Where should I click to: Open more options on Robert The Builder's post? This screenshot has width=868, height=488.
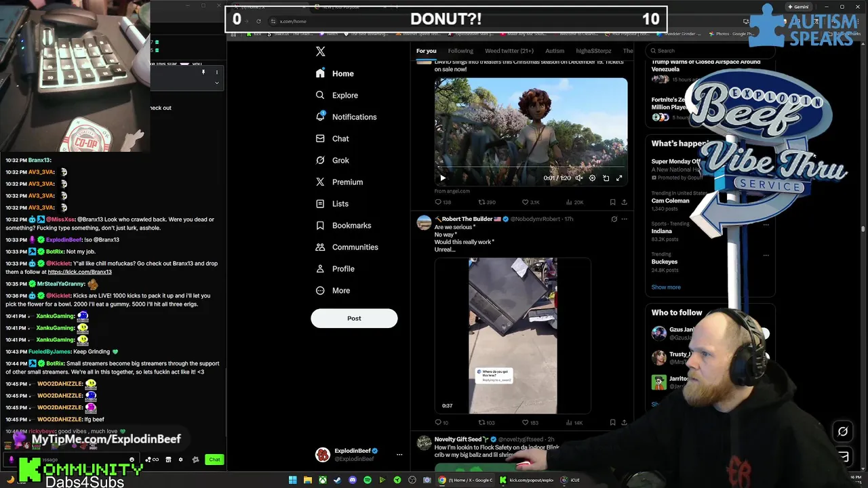(x=624, y=219)
